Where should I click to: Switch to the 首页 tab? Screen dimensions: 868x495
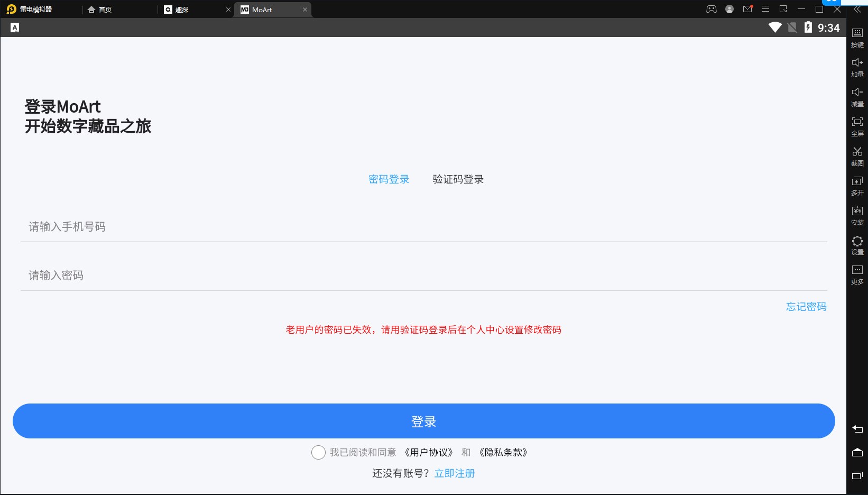[x=99, y=10]
